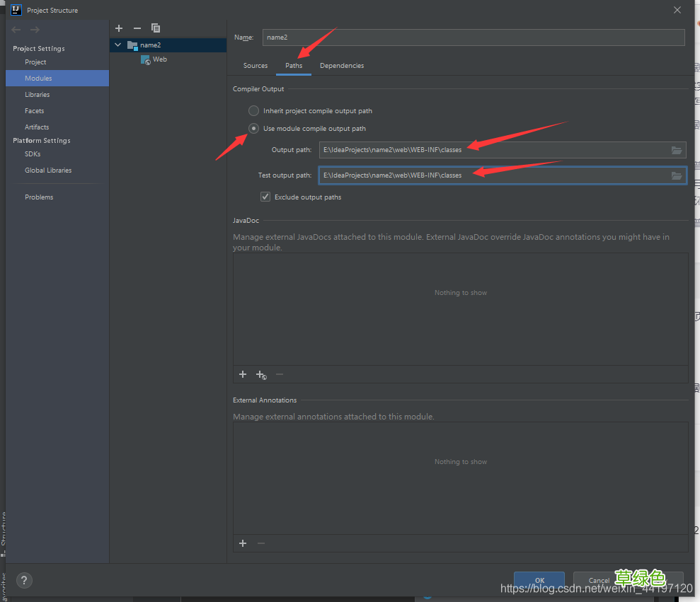Screen dimensions: 700x602
Task: Open SDKs under Platform Settings
Action: (33, 154)
